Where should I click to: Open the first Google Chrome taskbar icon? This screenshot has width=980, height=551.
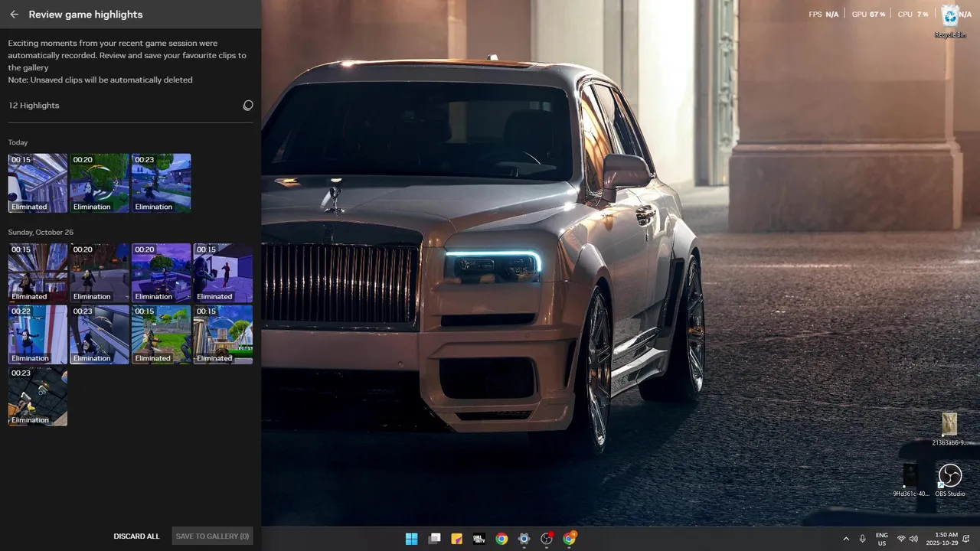tap(501, 539)
